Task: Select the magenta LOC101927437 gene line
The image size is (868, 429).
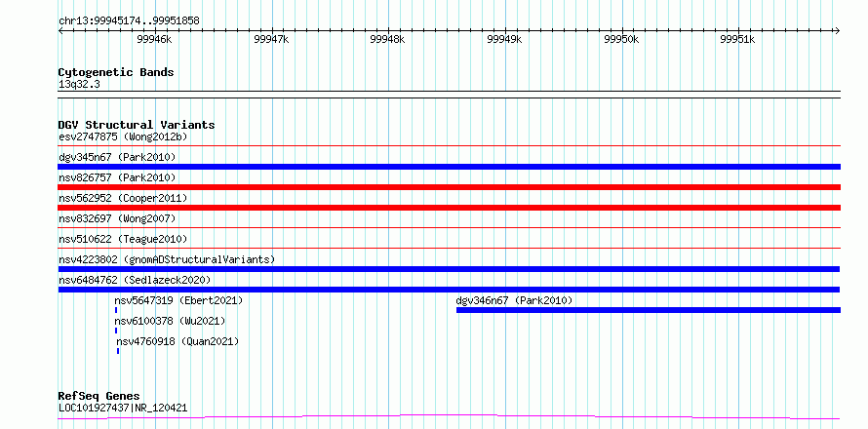Action: coord(449,417)
